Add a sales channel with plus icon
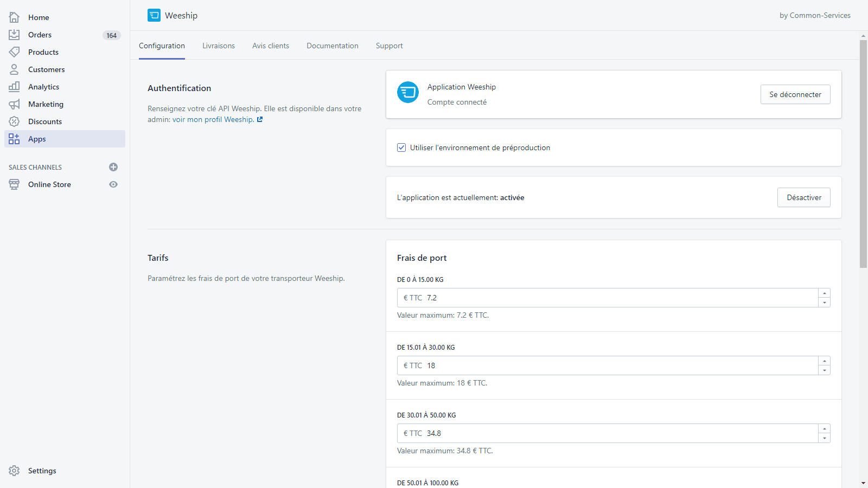This screenshot has width=868, height=488. (113, 167)
